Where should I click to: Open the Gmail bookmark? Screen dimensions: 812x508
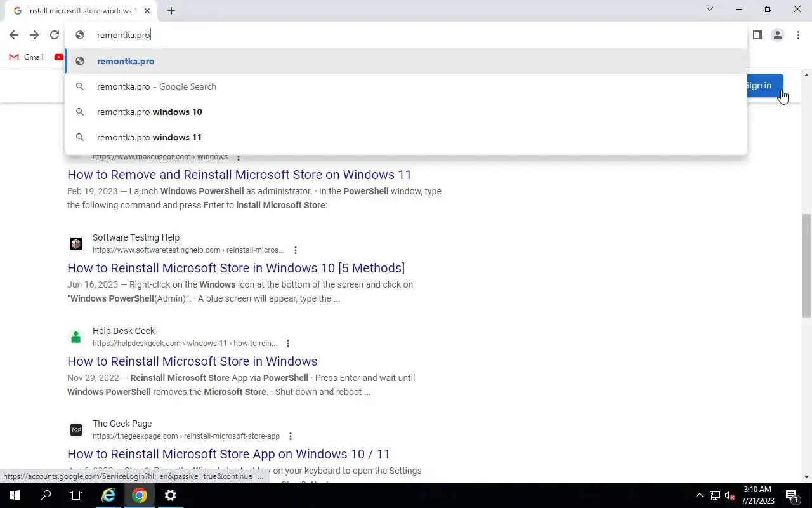click(26, 57)
